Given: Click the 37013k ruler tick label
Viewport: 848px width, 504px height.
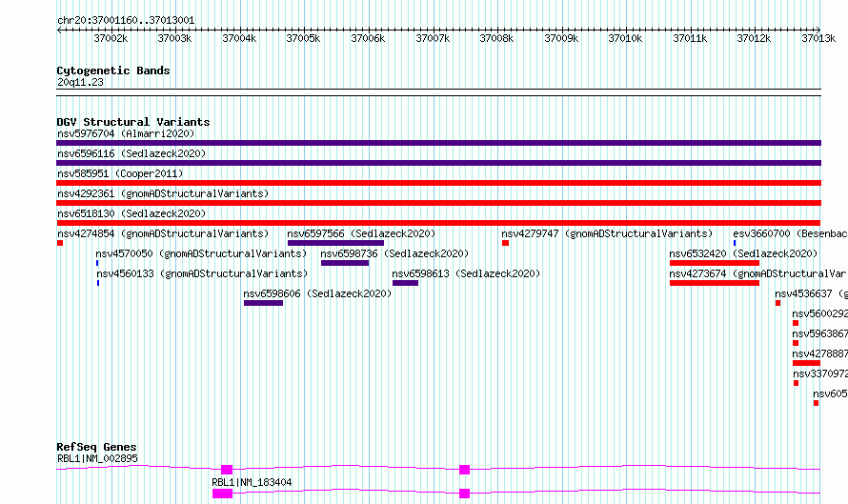Looking at the screenshot, I should coord(818,38).
